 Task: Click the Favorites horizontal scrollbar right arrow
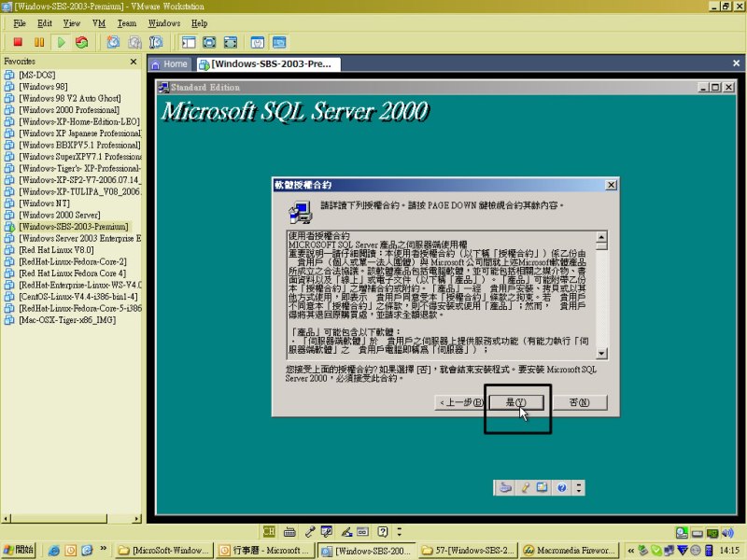137,519
